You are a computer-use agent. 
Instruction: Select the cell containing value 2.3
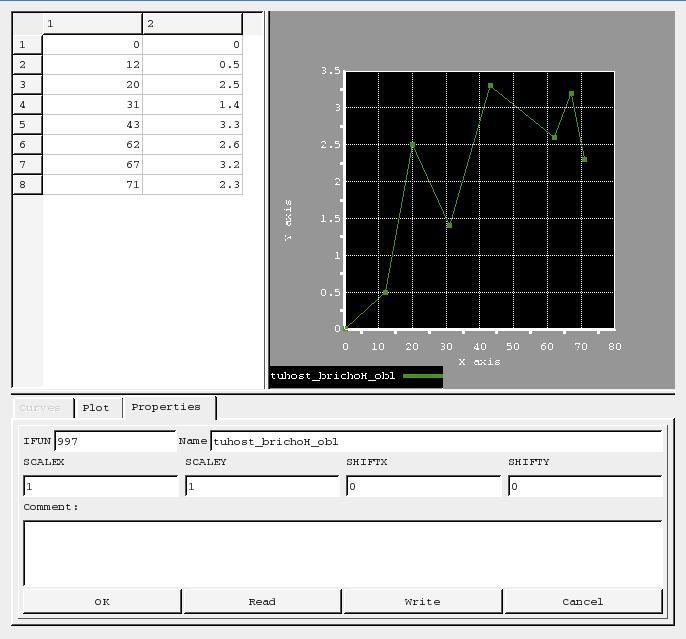192,185
